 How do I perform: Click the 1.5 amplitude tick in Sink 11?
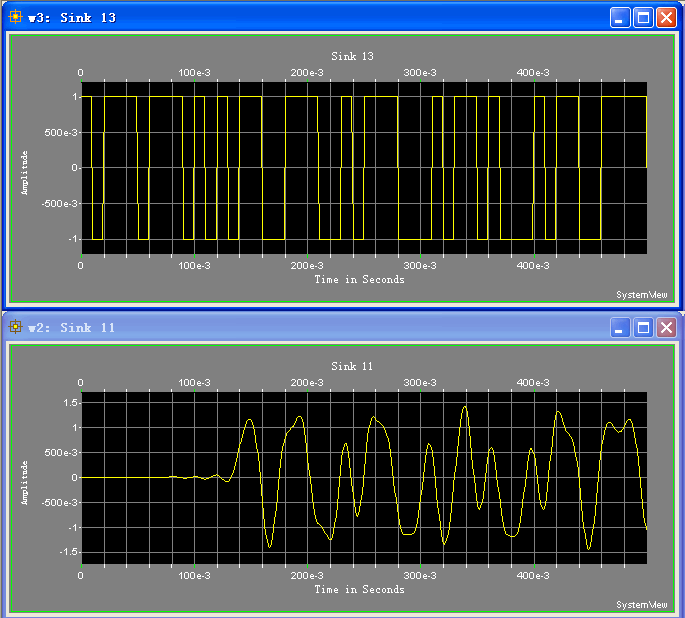pyautogui.click(x=70, y=403)
